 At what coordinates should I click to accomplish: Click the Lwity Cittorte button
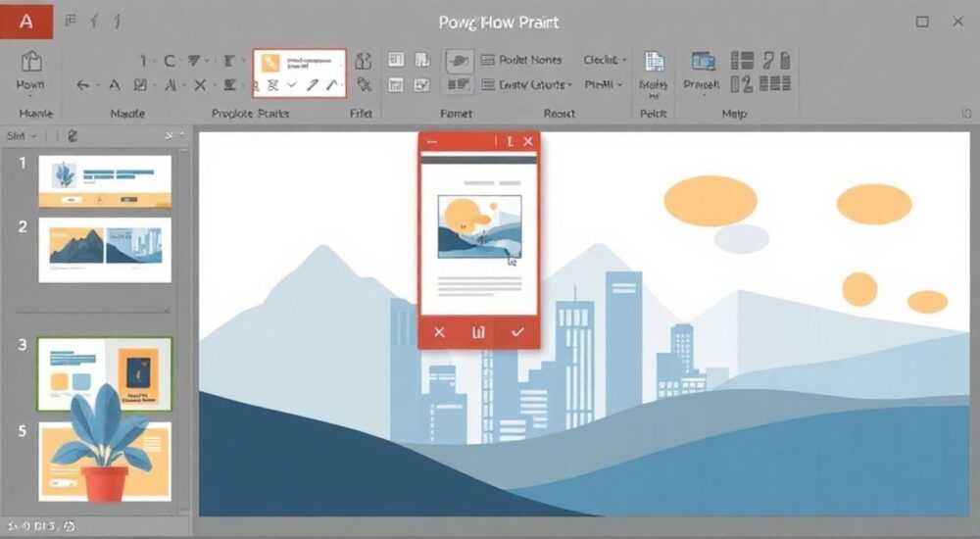(527, 83)
